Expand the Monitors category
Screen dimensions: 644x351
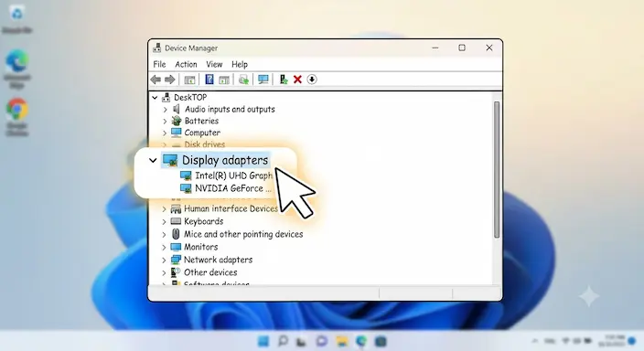(164, 247)
